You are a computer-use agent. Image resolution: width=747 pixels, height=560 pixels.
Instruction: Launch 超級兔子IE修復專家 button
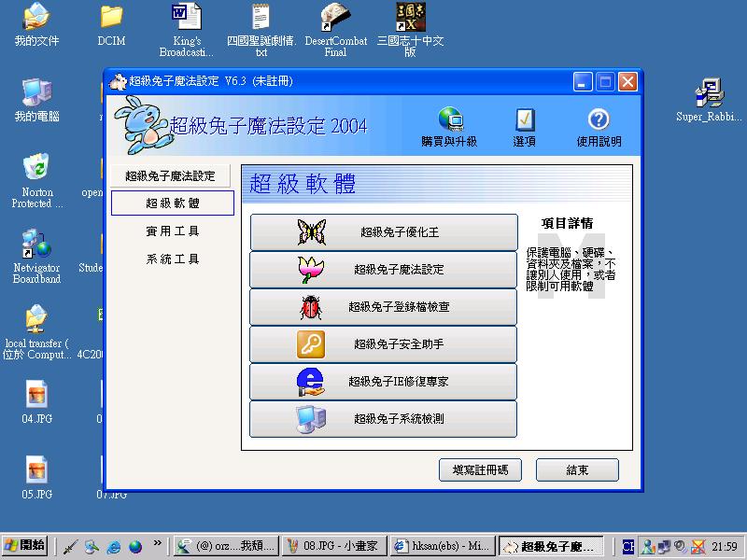point(384,382)
